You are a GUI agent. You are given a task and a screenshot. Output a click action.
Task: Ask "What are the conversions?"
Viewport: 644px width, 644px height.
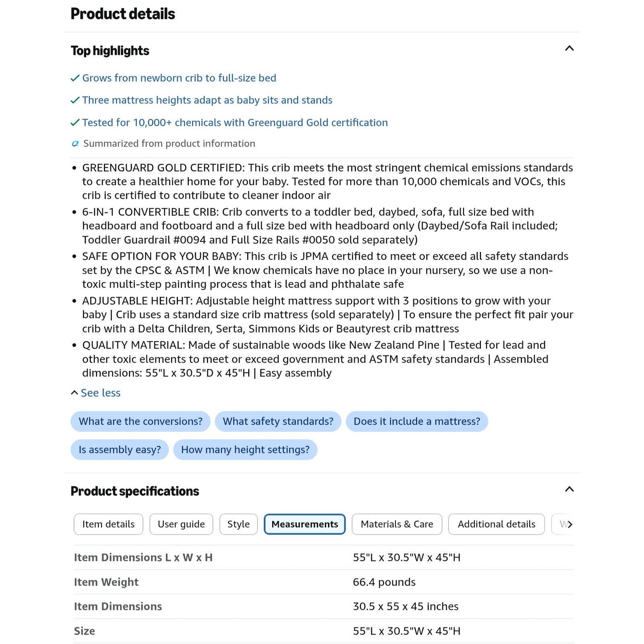(x=140, y=421)
